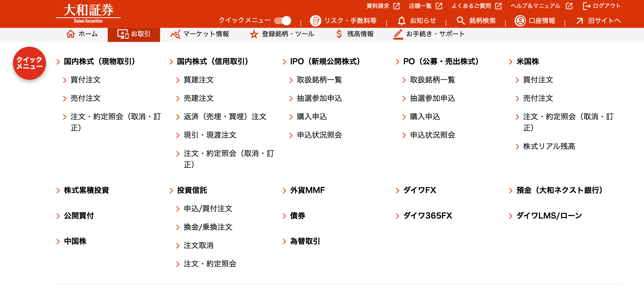This screenshot has width=644, height=293.
Task: Click chevron before ダイワFX
Action: [x=397, y=191]
